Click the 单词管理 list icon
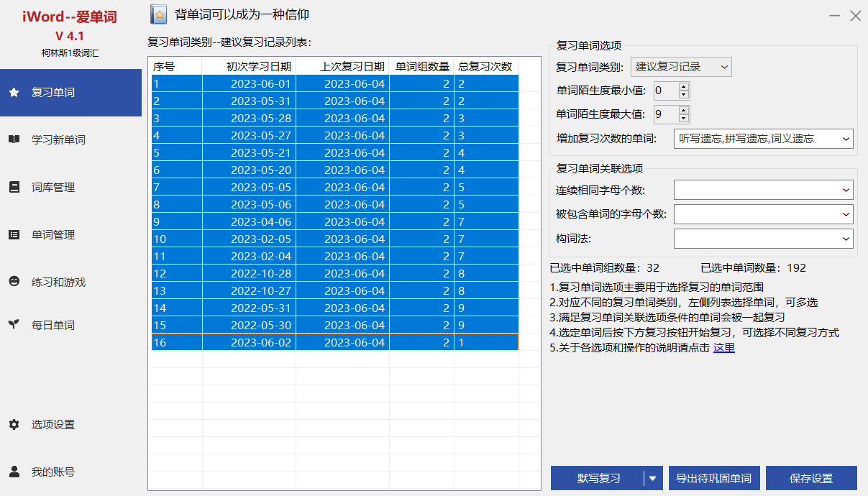This screenshot has width=868, height=496. pyautogui.click(x=14, y=234)
